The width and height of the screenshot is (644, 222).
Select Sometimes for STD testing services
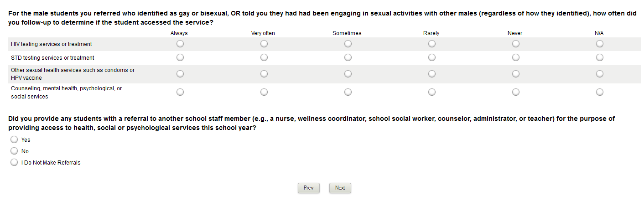click(x=348, y=57)
